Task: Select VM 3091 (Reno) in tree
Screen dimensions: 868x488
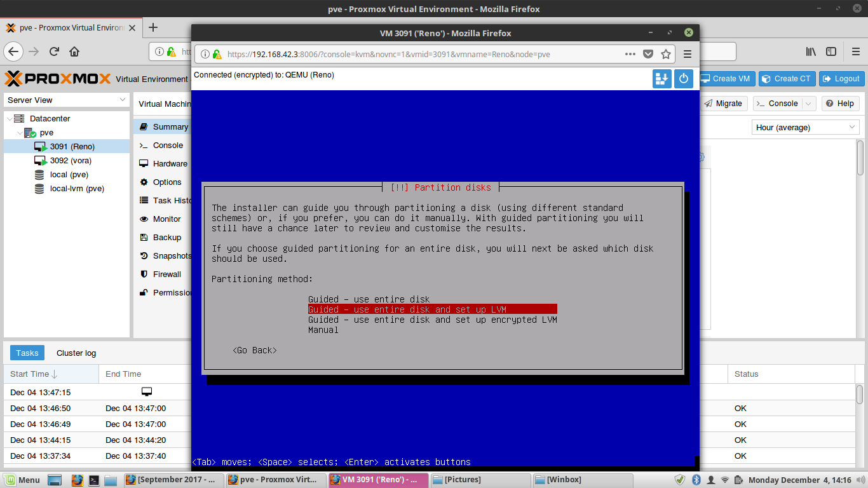Action: (x=67, y=146)
